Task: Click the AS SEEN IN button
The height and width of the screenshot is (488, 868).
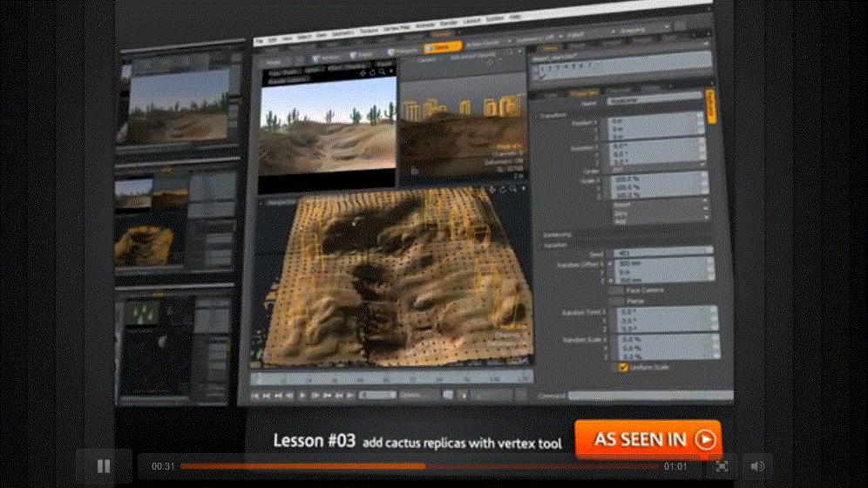Action: click(x=648, y=439)
